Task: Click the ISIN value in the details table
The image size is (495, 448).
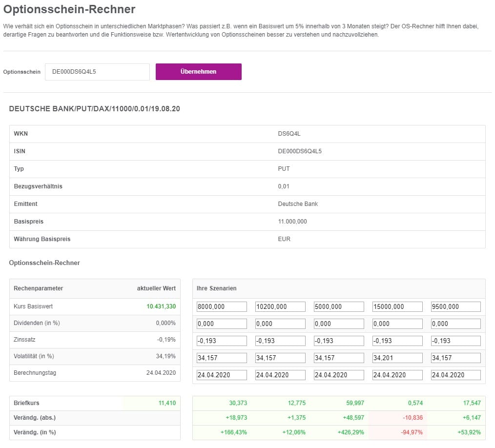Action: pos(299,151)
